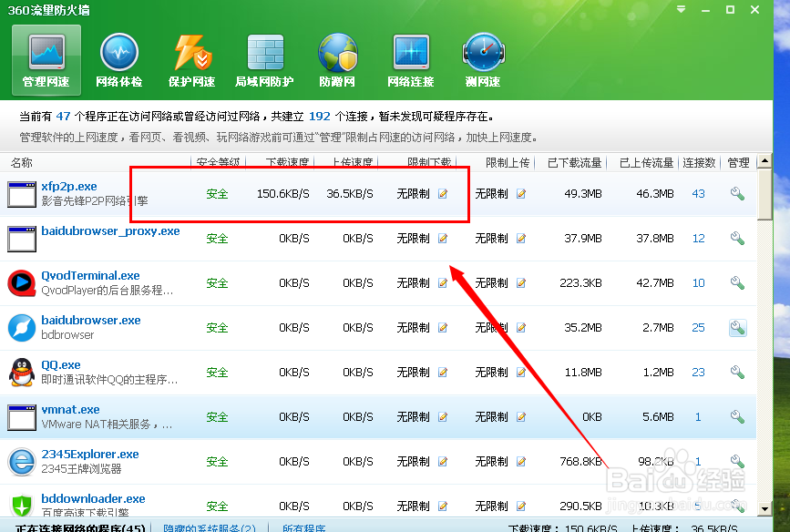Screen dimensions: 790x532
Task: Edit upload limit for QvodTerminal.exe
Action: 521,283
